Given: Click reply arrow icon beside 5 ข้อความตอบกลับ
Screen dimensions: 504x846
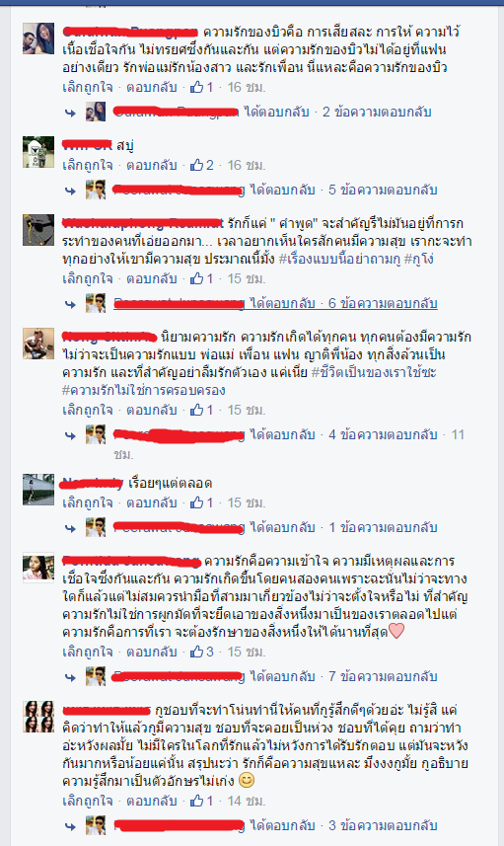Looking at the screenshot, I should click(71, 191).
